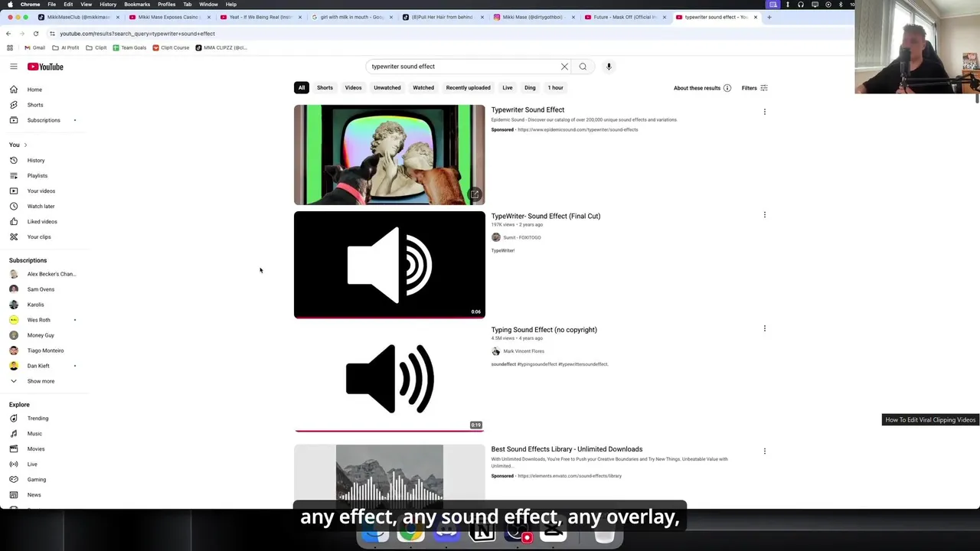The height and width of the screenshot is (551, 980).
Task: Play the TypeWriter Final Cut thumbnail
Action: point(389,265)
